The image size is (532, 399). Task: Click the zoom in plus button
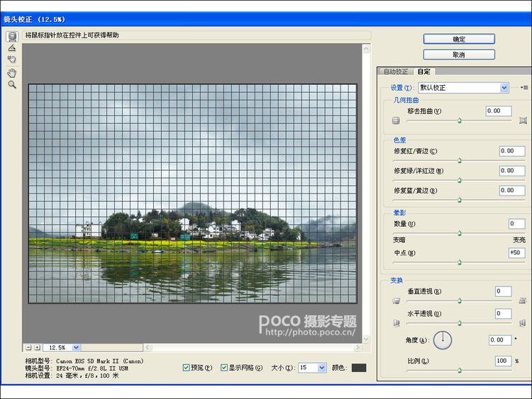pyautogui.click(x=38, y=347)
